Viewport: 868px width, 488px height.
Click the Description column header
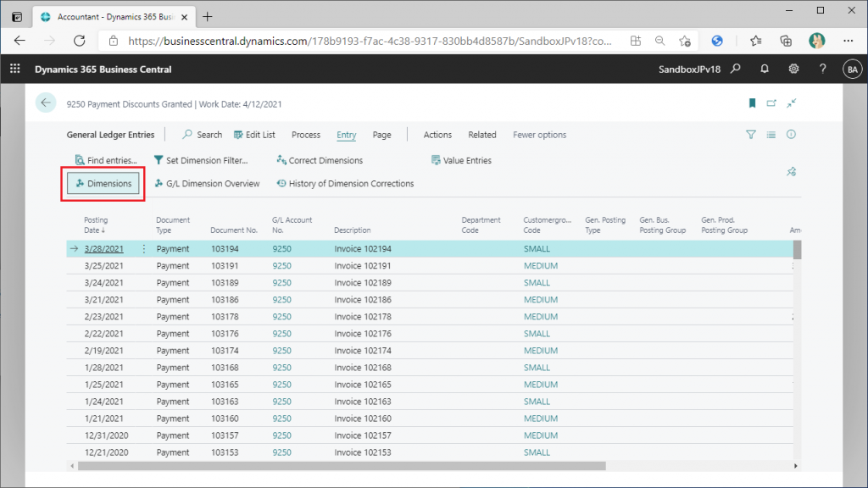[352, 230]
